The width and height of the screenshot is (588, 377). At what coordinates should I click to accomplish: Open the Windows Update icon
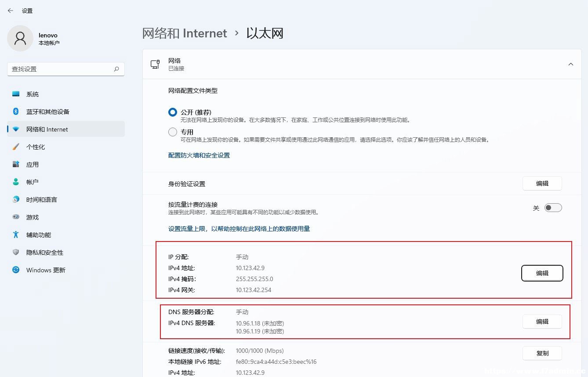coord(16,270)
